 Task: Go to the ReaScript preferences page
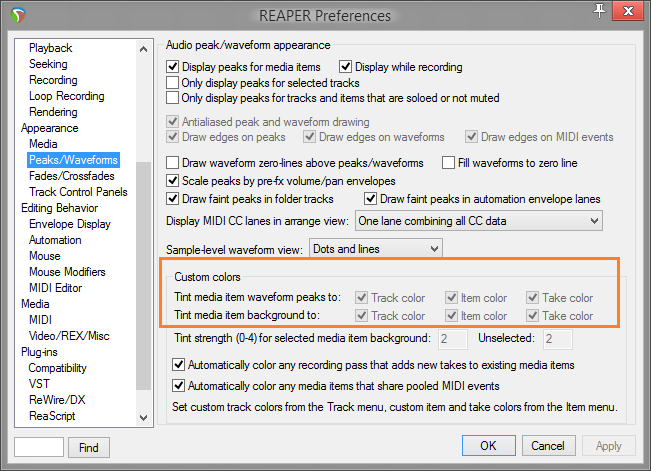[x=52, y=416]
